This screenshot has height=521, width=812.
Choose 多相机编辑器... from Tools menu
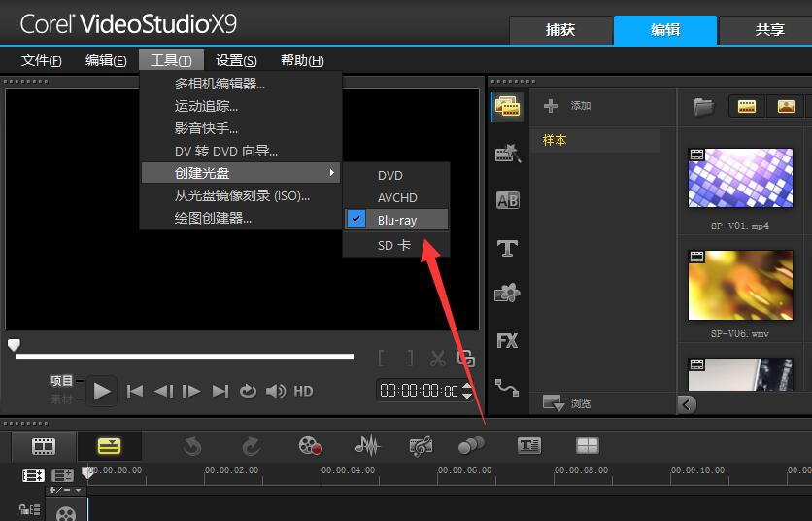[241, 84]
